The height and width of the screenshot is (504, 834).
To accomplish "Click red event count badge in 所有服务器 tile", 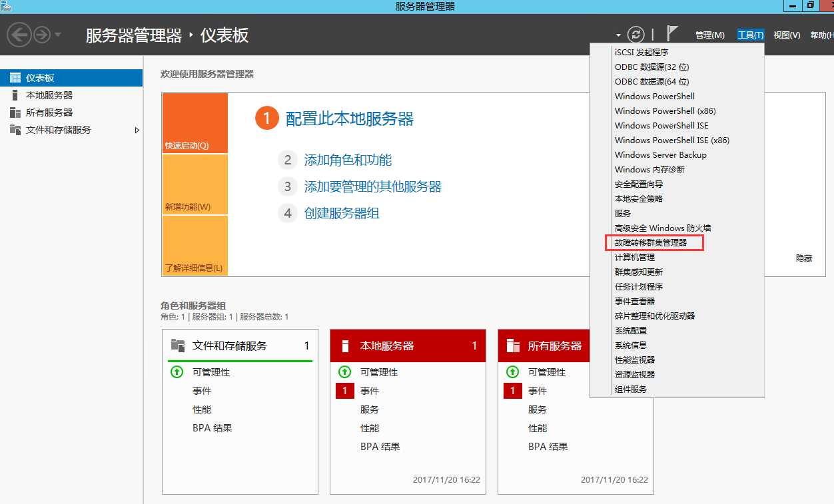I will click(x=512, y=391).
